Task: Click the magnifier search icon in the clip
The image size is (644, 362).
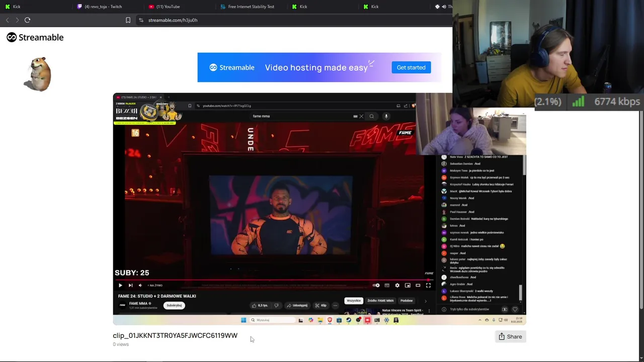Action: 372,116
